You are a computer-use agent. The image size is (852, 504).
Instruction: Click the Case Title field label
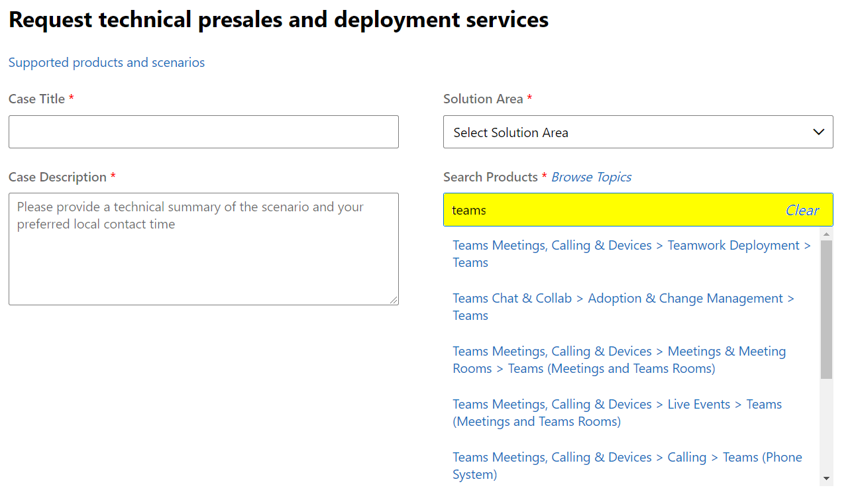tap(36, 99)
